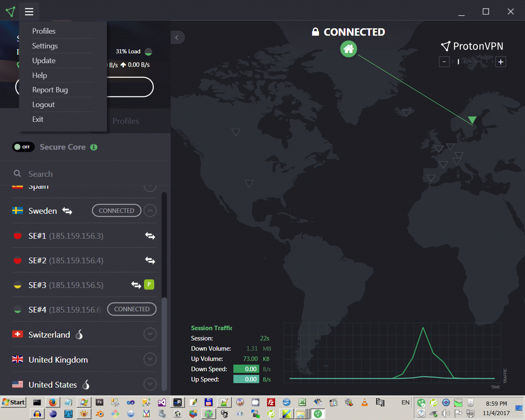
Task: Click the green P badge on SE#3
Action: [149, 284]
